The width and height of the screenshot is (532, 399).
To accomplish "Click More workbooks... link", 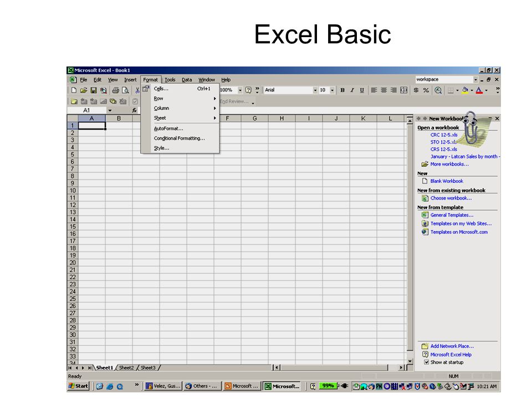I will [449, 164].
